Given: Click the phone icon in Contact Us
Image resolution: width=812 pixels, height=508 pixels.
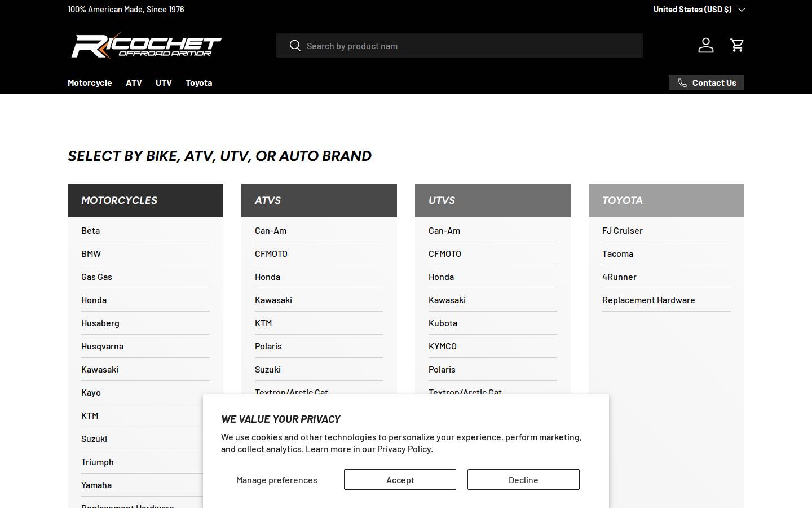Looking at the screenshot, I should point(682,83).
